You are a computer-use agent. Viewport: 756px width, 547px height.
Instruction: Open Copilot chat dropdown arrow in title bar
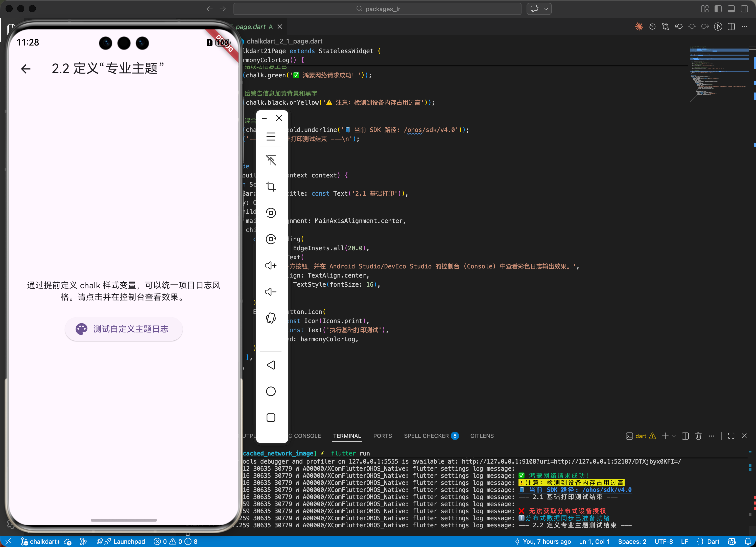pos(546,9)
